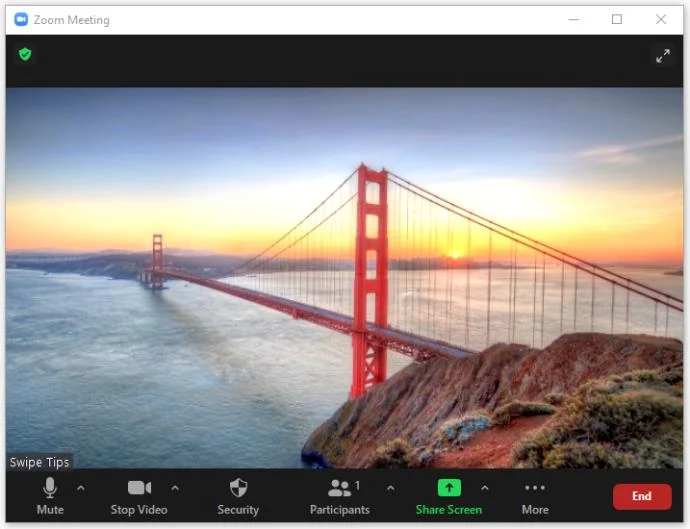Expand share options chevron beside Share Screen
690x529 pixels.
click(x=484, y=488)
